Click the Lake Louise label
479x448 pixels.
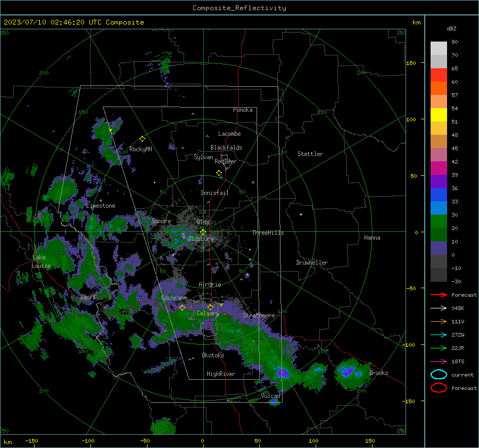tap(41, 262)
